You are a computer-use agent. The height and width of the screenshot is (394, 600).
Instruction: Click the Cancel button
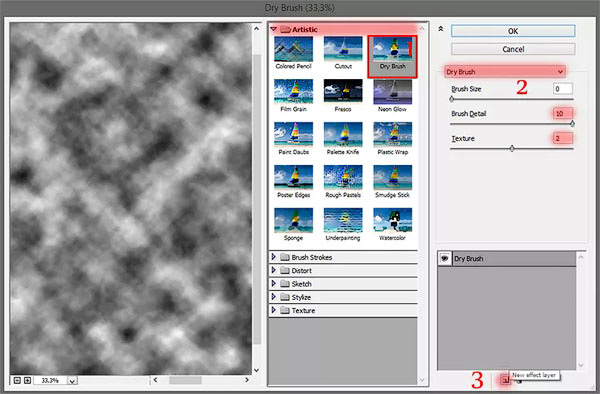[x=513, y=49]
